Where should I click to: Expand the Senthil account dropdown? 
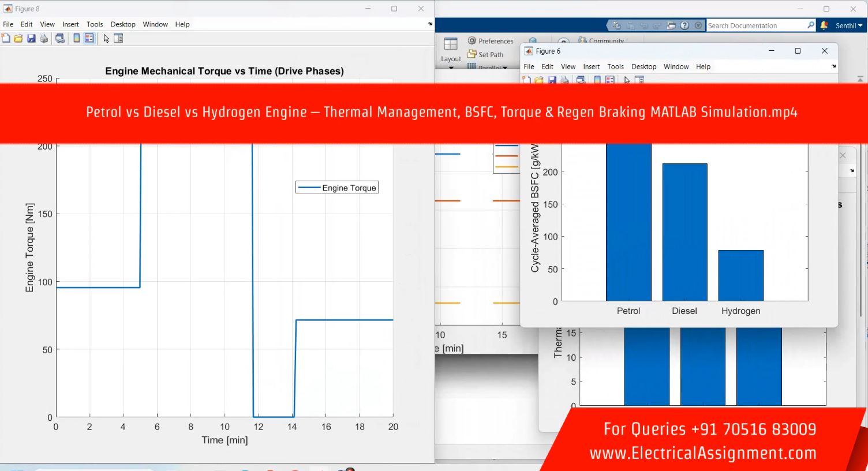[849, 25]
